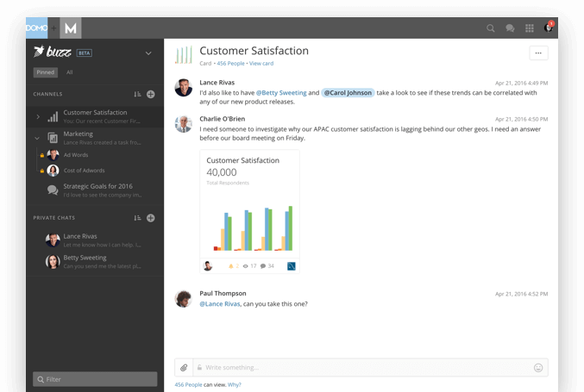The image size is (584, 392).
Task: Sort the Channels list
Action: (137, 94)
